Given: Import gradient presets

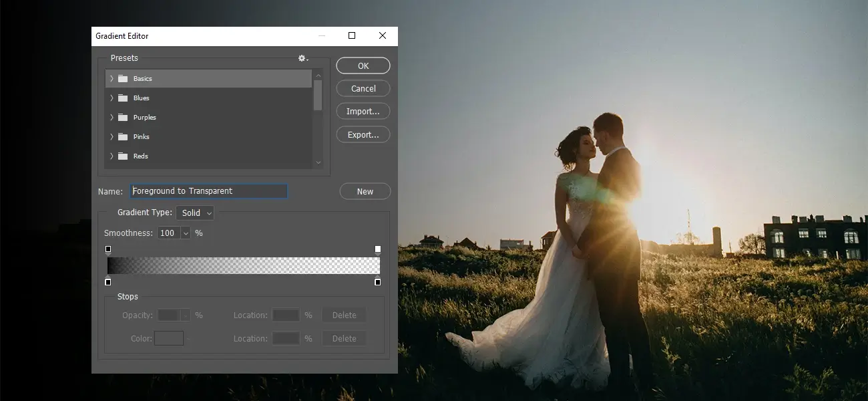Looking at the screenshot, I should click(x=363, y=111).
